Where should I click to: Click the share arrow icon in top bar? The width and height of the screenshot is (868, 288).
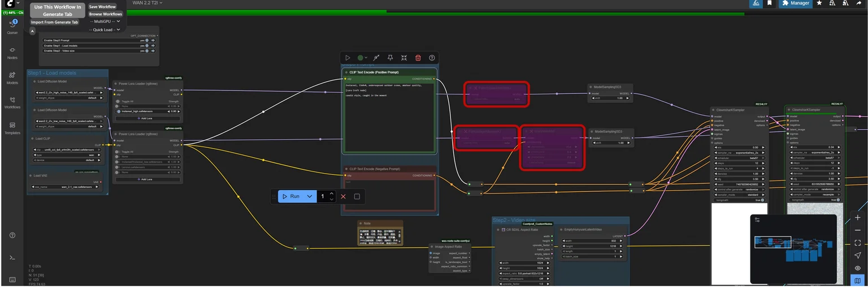click(x=859, y=3)
